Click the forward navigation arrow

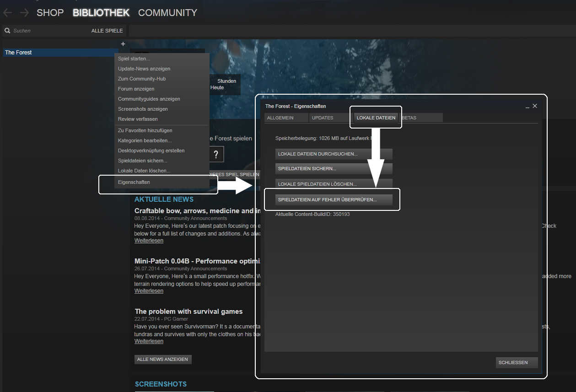(25, 13)
